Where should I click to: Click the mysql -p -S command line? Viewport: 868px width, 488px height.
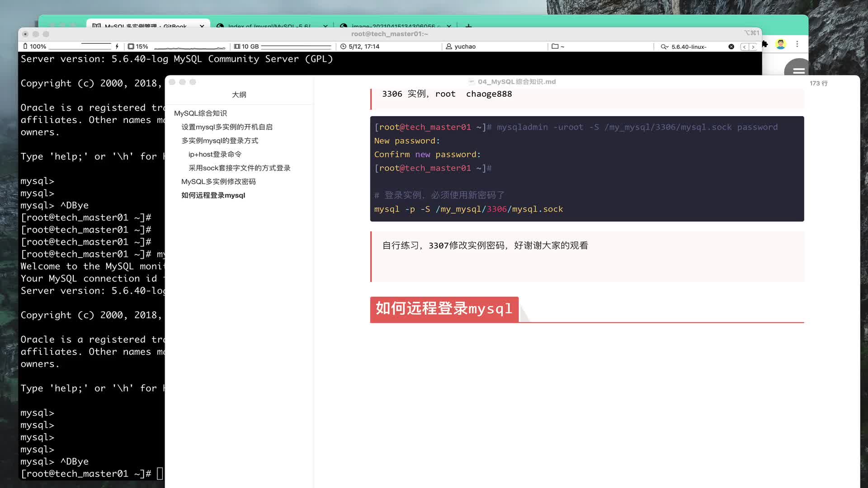468,209
